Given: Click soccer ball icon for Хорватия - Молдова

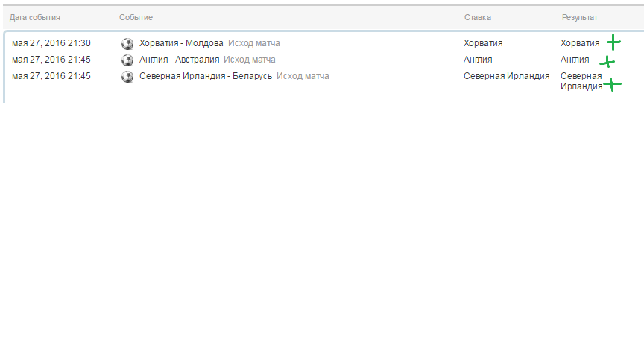Looking at the screenshot, I should click(127, 43).
